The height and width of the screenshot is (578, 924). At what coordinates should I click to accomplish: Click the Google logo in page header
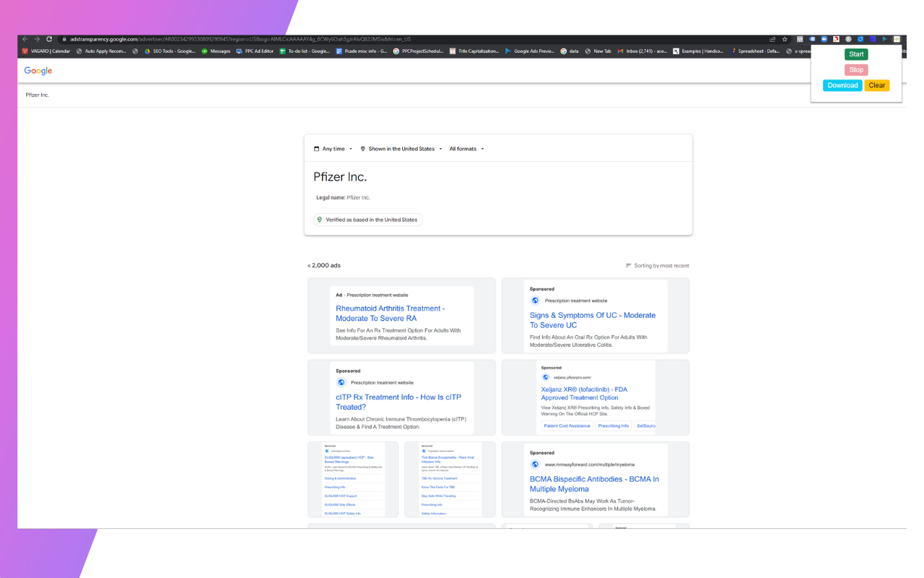click(38, 71)
